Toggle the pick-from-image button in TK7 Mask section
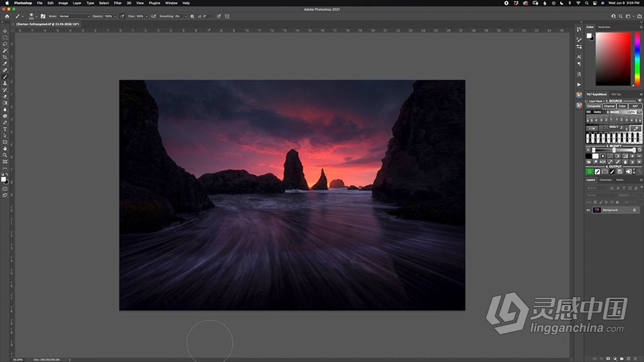Image resolution: width=644 pixels, height=362 pixels. (636, 129)
